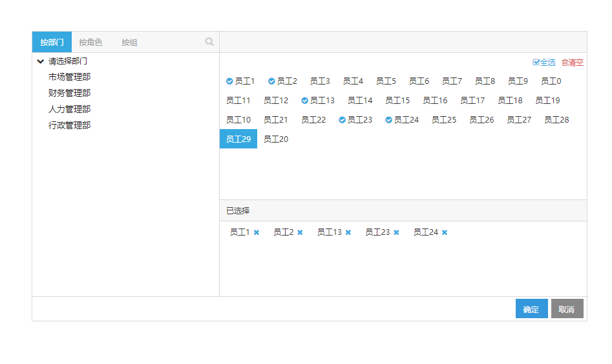
Task: Deselect the checked 员工13 item
Action: (318, 101)
